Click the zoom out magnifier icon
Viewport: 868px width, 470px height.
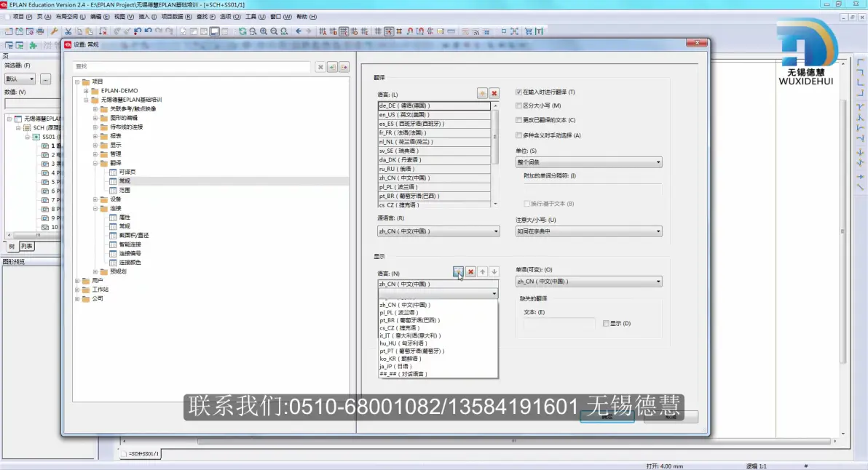(274, 31)
